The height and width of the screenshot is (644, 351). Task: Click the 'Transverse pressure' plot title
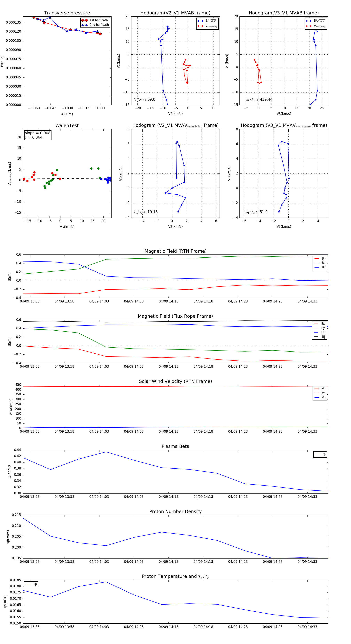tap(67, 13)
